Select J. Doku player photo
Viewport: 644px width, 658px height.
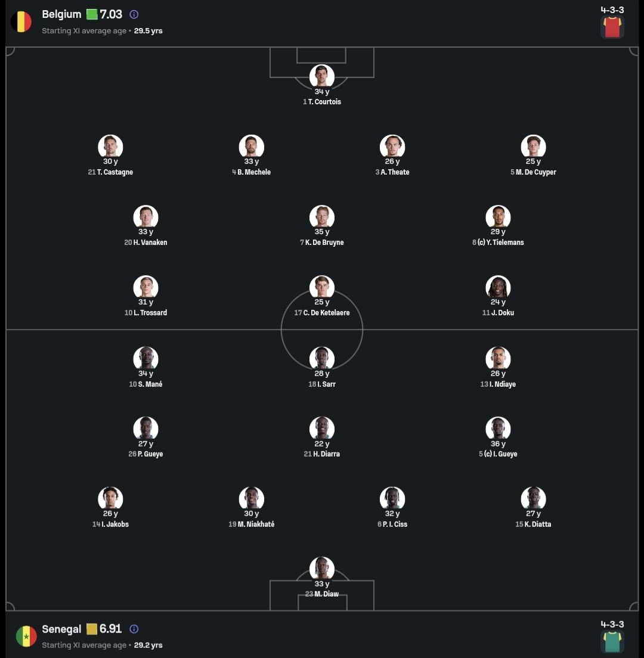coord(498,288)
